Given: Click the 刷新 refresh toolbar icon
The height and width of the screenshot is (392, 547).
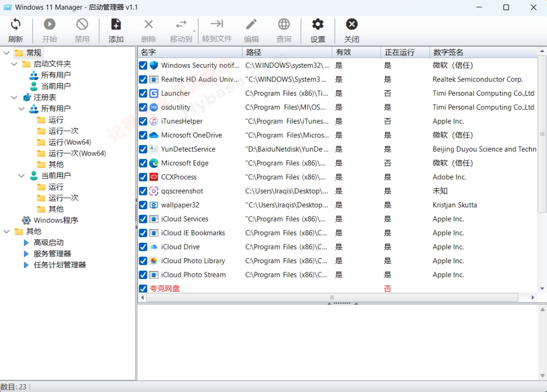Looking at the screenshot, I should point(16,24).
